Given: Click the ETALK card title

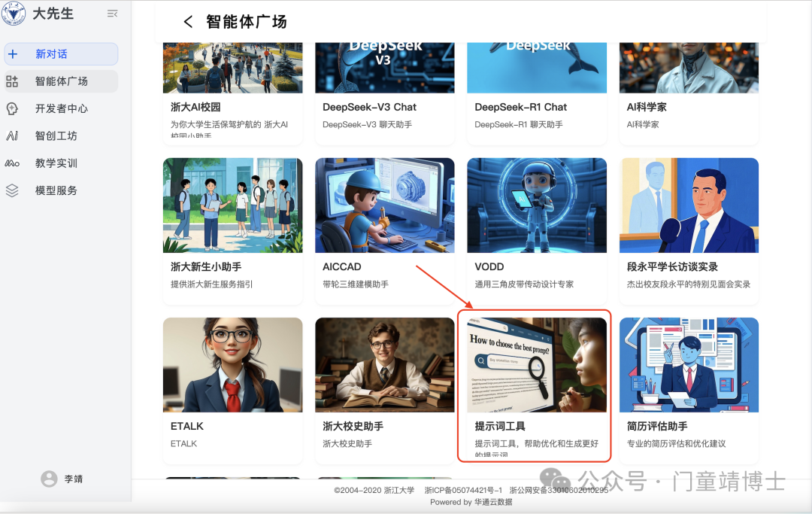Looking at the screenshot, I should (x=187, y=427).
